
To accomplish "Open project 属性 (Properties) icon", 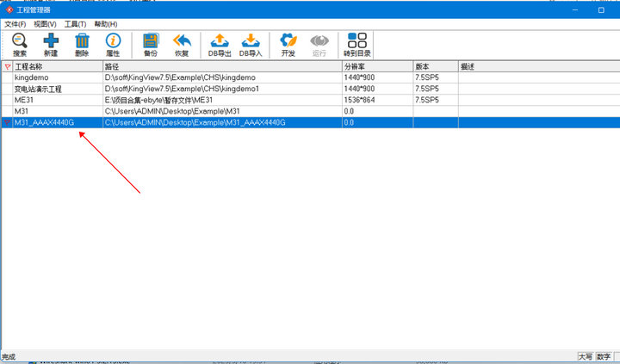I will [x=113, y=45].
